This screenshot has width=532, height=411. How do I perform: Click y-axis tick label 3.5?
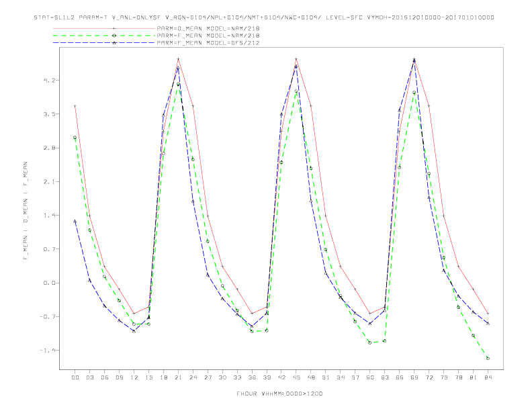click(48, 114)
